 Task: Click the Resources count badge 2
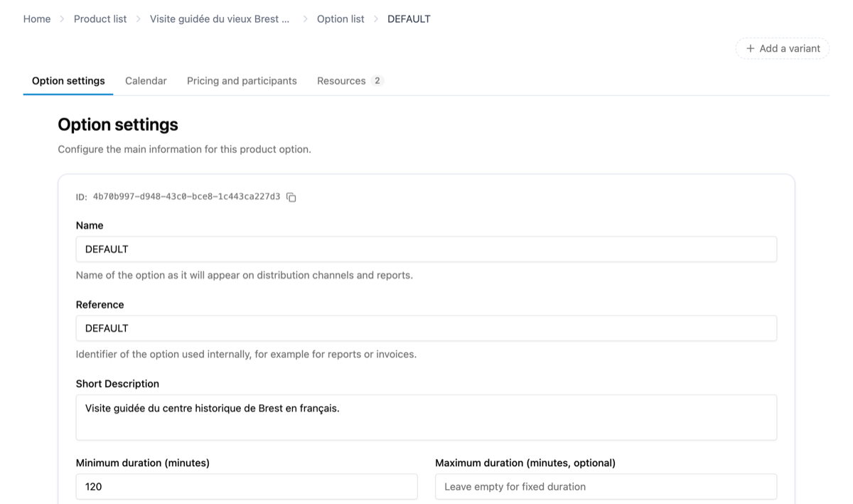pos(377,81)
